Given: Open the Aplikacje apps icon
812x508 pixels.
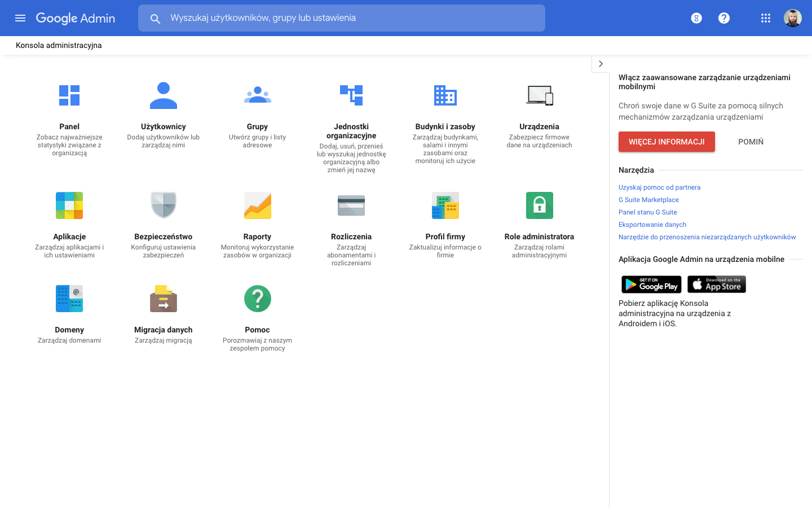Looking at the screenshot, I should click(69, 205).
